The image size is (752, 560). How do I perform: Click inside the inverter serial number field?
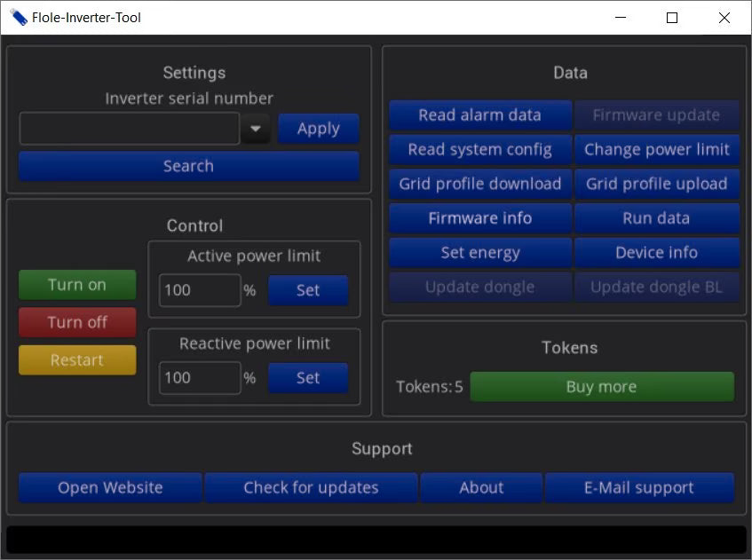click(130, 129)
